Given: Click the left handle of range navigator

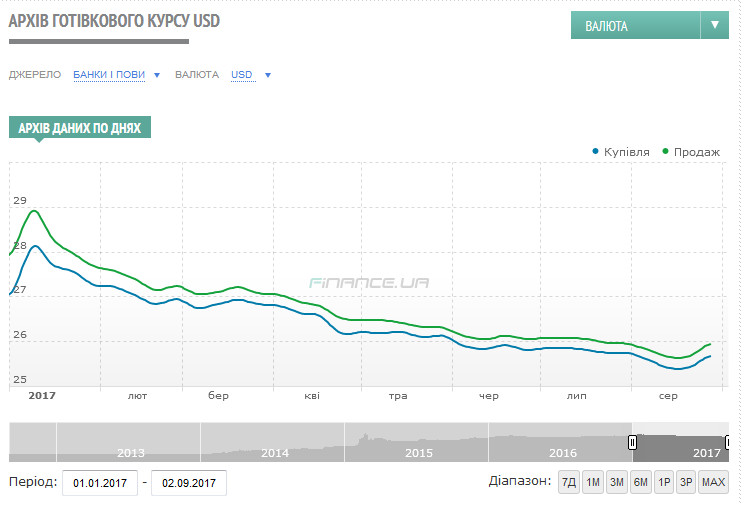Looking at the screenshot, I should [632, 441].
